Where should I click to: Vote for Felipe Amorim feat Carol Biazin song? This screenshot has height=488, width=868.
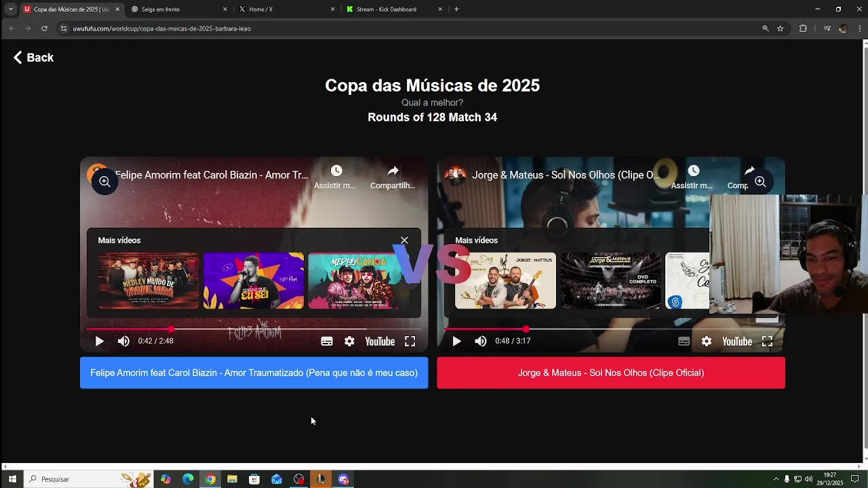coord(254,373)
